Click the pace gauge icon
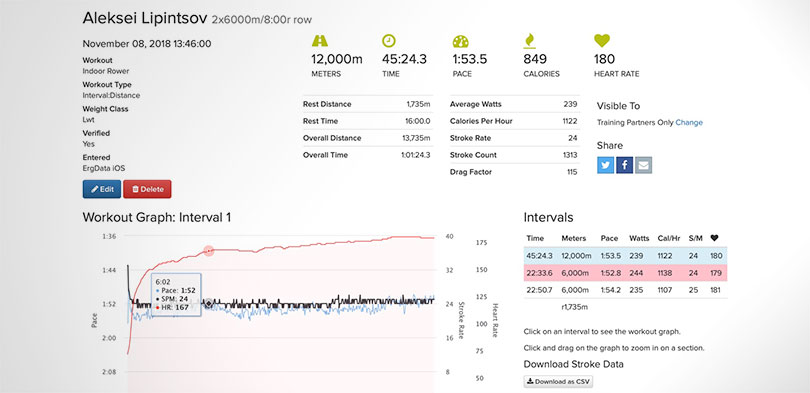 click(x=460, y=41)
